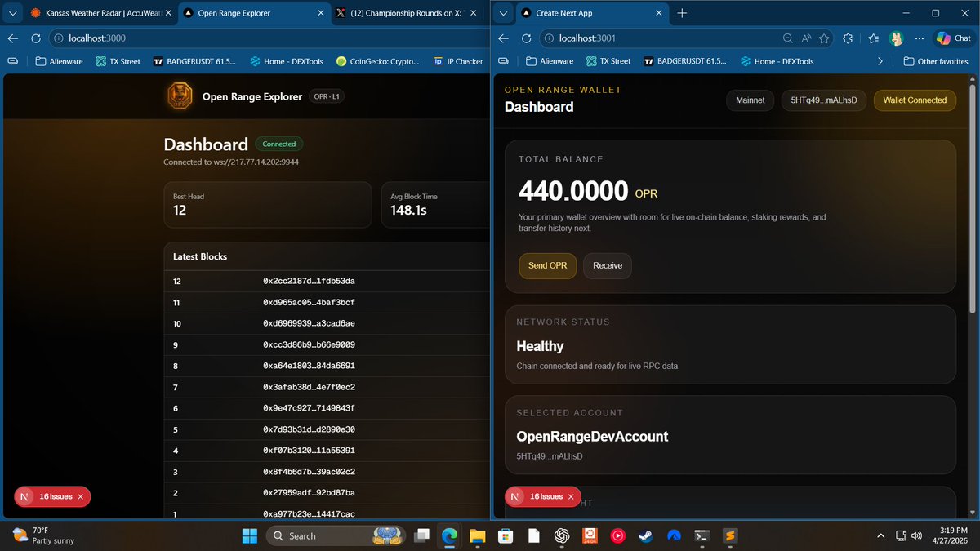Image resolution: width=980 pixels, height=551 pixels.
Task: Open the Settings and more ellipsis menu
Action: coord(920,38)
